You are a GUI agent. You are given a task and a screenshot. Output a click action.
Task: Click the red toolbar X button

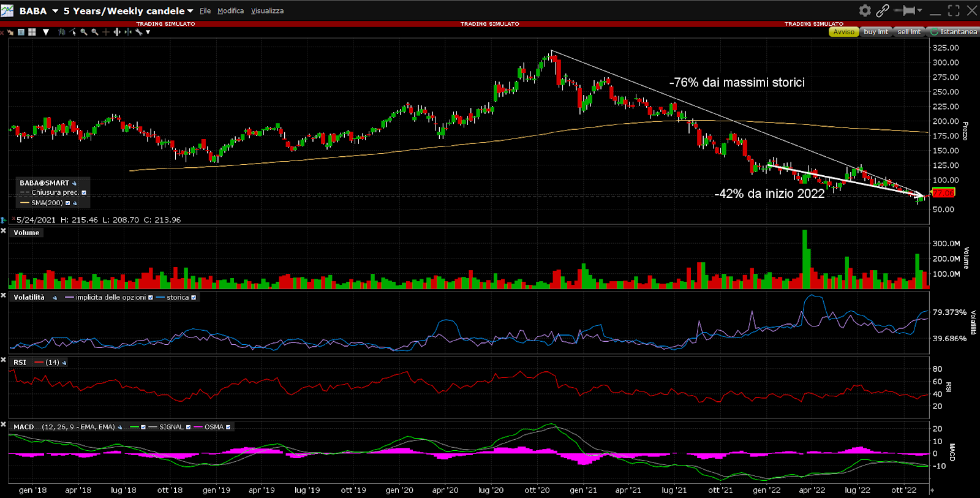tap(2, 32)
